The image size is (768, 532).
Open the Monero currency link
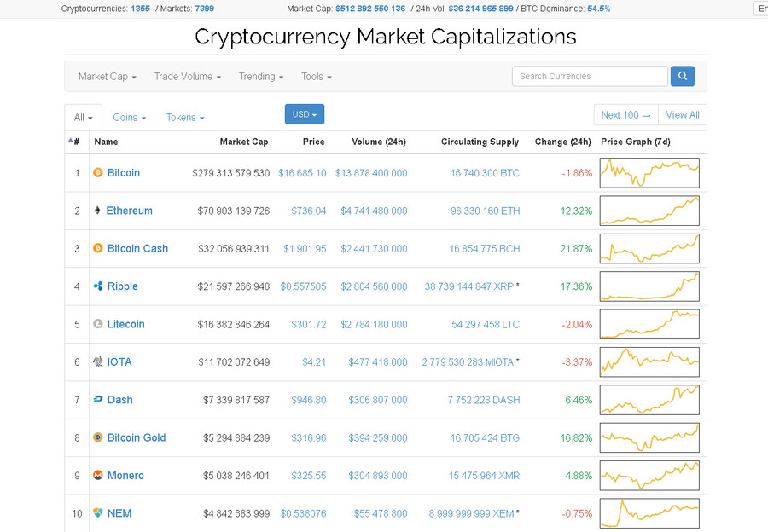click(125, 475)
